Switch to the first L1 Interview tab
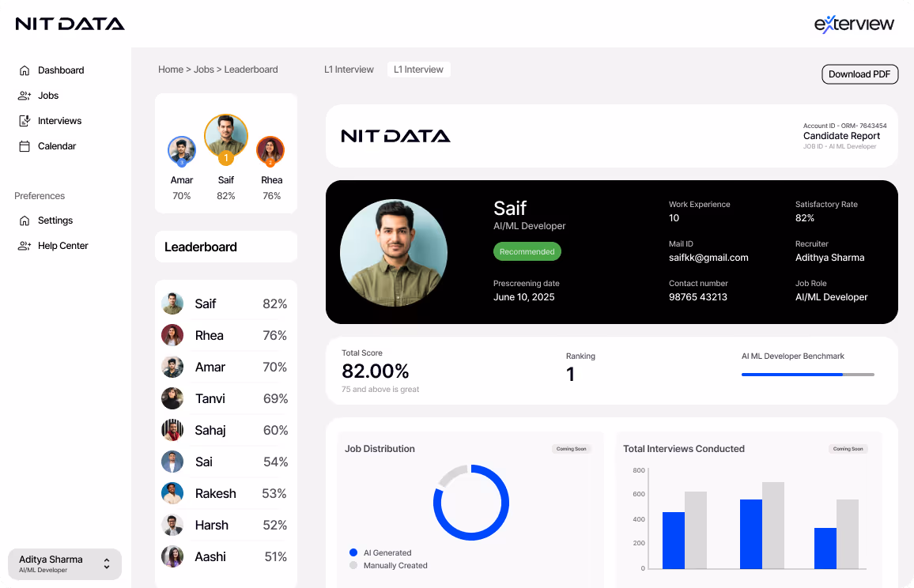Screen dimensions: 914x588 [x=349, y=70]
